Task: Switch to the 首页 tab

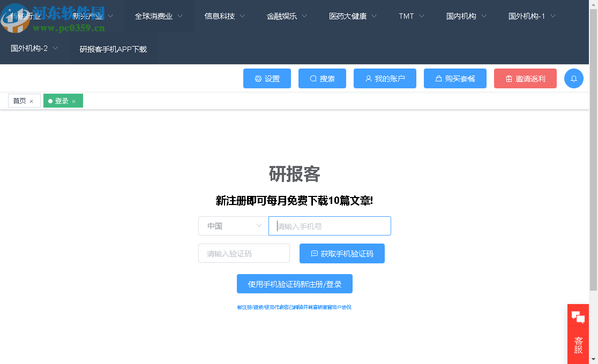Action: coord(19,101)
